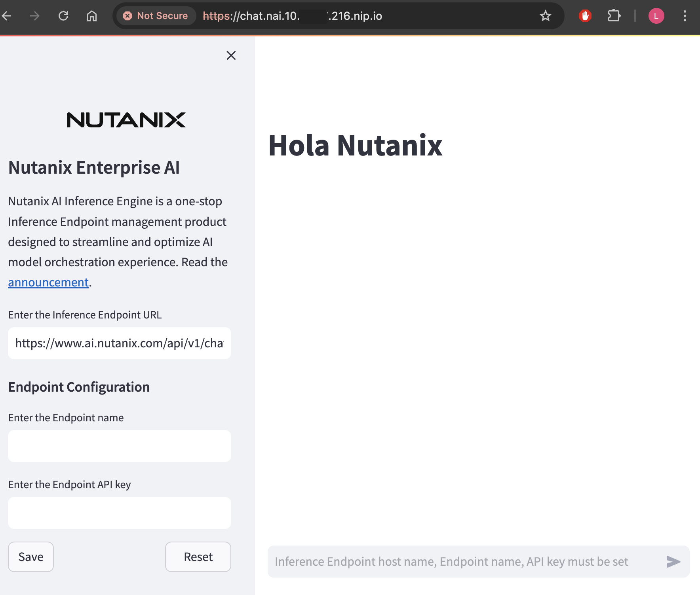Click the 'Enter the Inference Endpoint URL' label
700x595 pixels.
85,315
